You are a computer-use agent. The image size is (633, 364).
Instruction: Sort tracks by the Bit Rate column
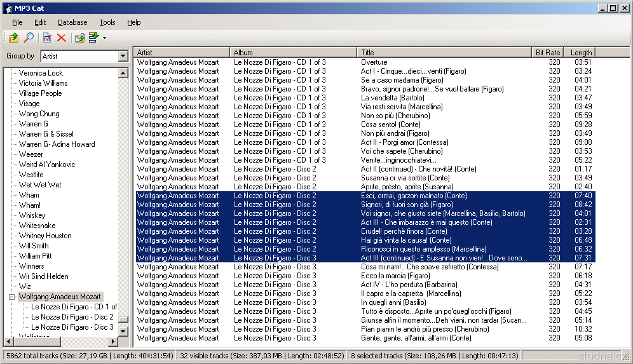[x=547, y=52]
